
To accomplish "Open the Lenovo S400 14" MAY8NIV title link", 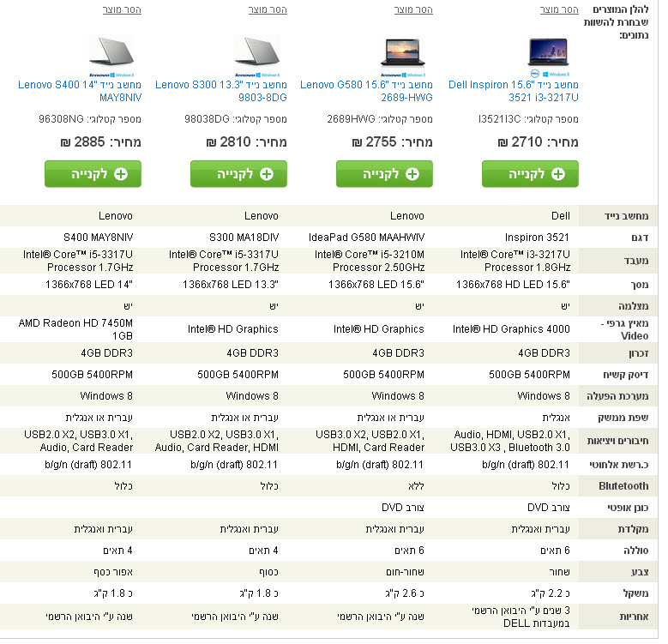I will pos(80,92).
